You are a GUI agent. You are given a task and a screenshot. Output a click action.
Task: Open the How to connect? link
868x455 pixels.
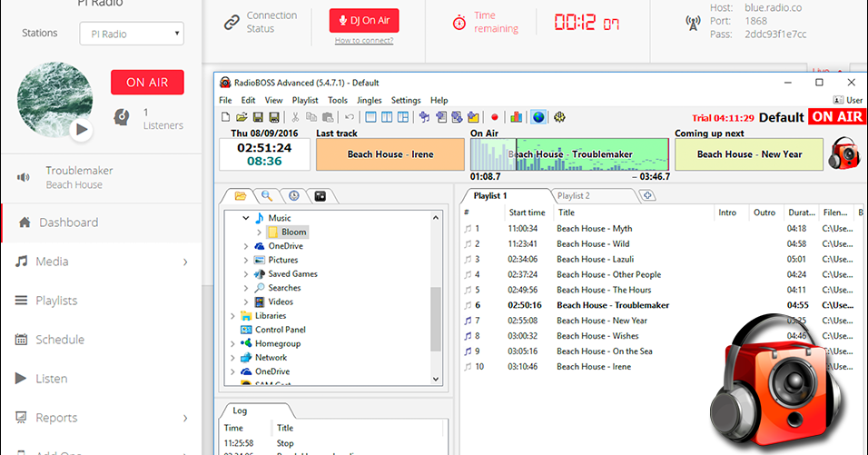364,40
